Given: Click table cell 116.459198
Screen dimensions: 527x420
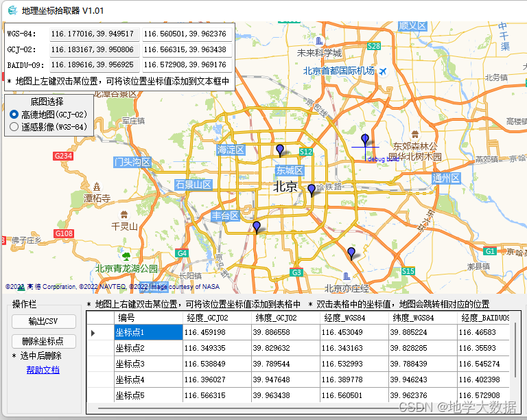Looking at the screenshot, I should pyautogui.click(x=217, y=332).
